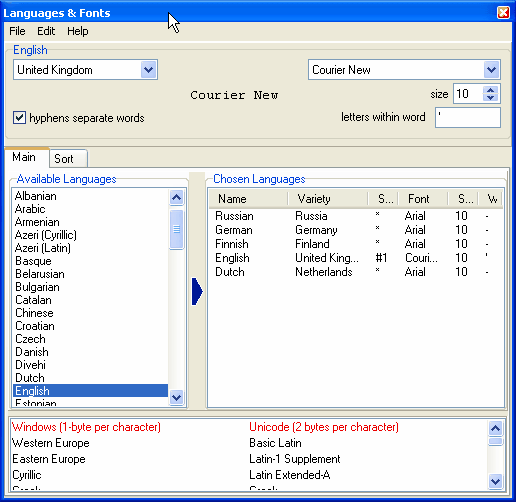Click Cyrillic character set entry
The height and width of the screenshot is (502, 516).
pos(27,475)
